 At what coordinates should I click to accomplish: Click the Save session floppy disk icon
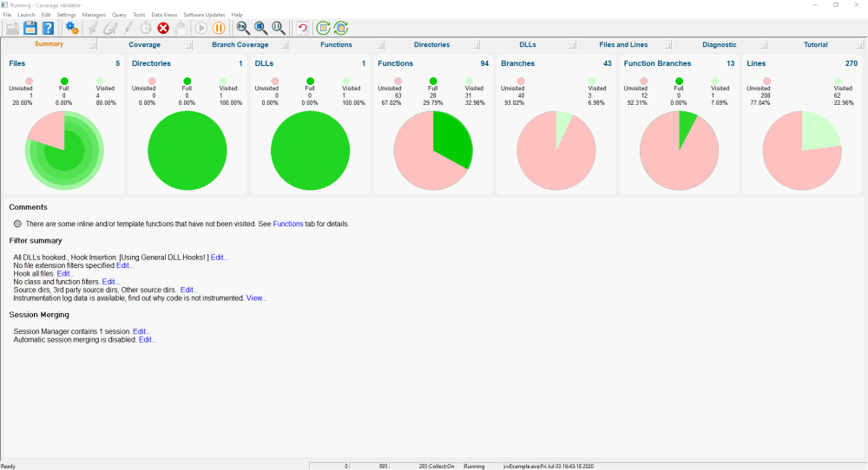coord(30,29)
